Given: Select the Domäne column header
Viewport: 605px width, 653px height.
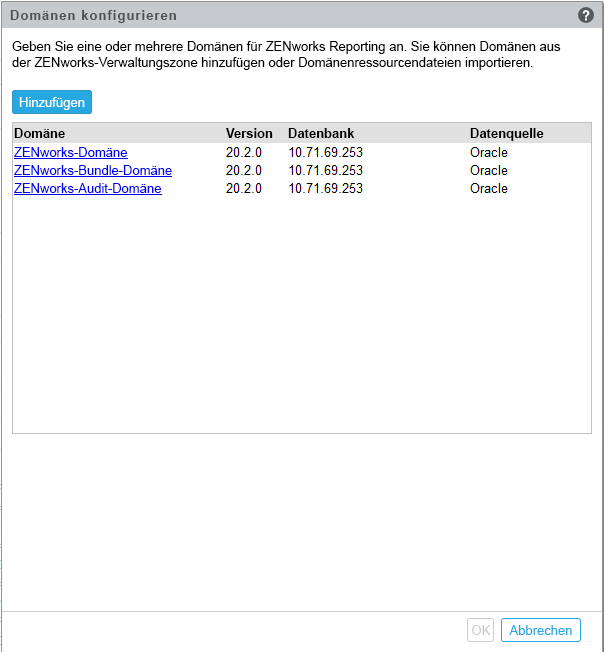Looking at the screenshot, I should point(40,133).
